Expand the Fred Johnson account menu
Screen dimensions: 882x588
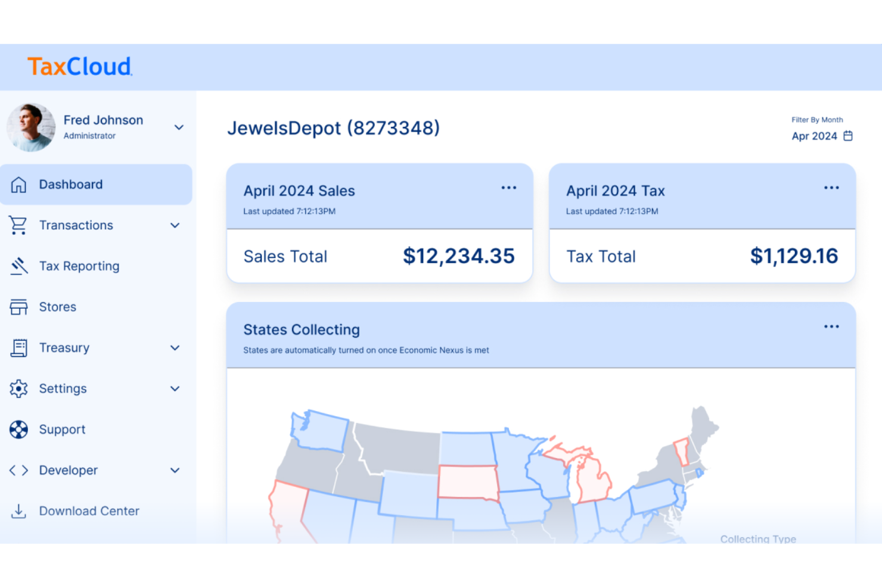[178, 127]
